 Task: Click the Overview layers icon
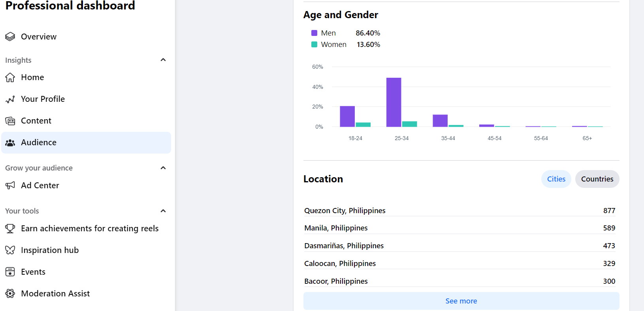point(10,37)
